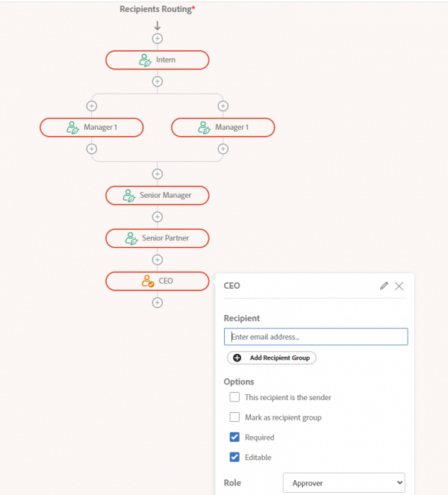Focus the 'Enter email address' field
The image size is (448, 495).
(316, 337)
